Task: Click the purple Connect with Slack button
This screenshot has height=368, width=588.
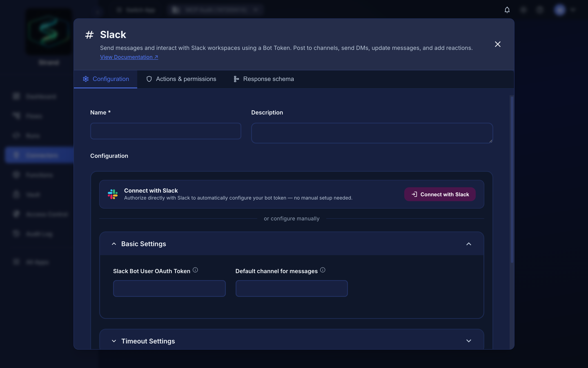Action: tap(440, 194)
